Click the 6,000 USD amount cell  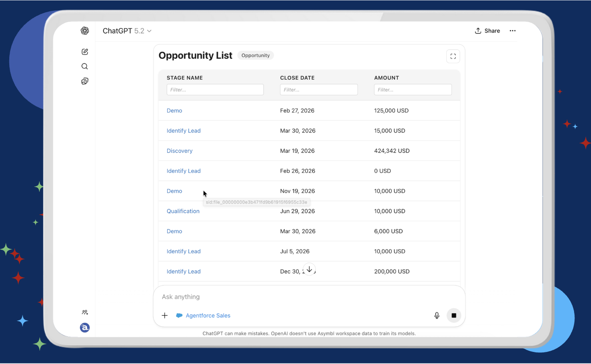point(389,231)
